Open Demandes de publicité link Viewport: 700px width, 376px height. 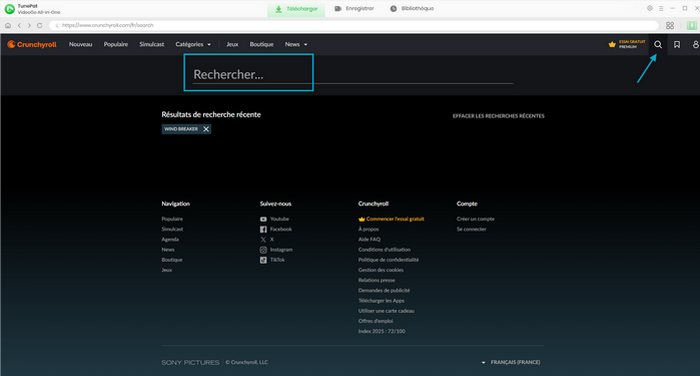[x=384, y=290]
